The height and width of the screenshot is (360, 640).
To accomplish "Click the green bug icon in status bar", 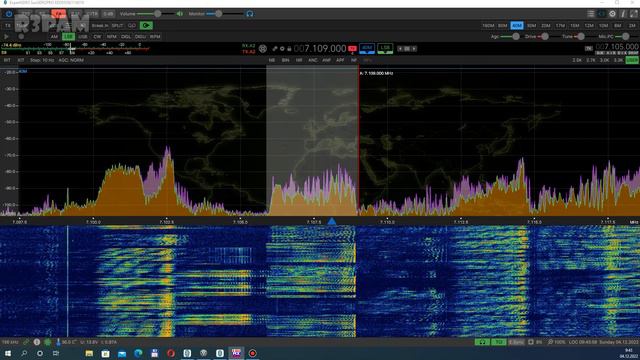I will pos(47,342).
